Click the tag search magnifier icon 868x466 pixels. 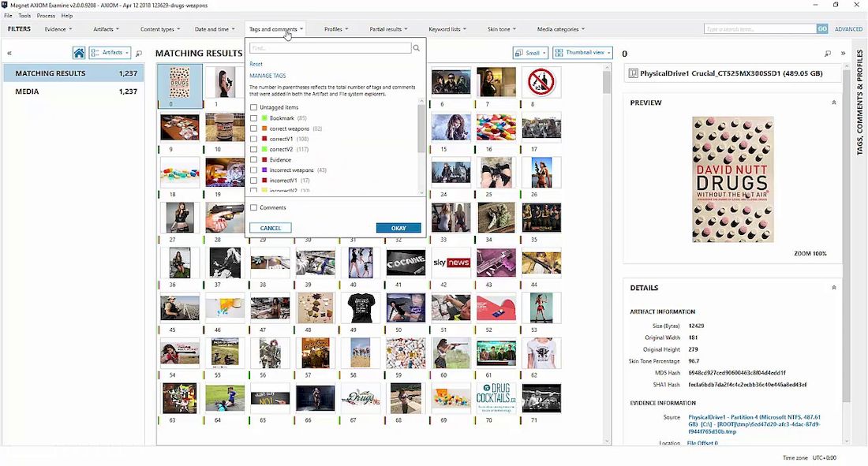click(417, 48)
